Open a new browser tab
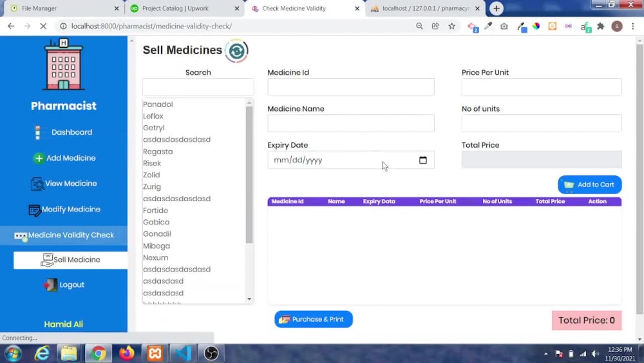This screenshot has width=644, height=363. tap(496, 8)
